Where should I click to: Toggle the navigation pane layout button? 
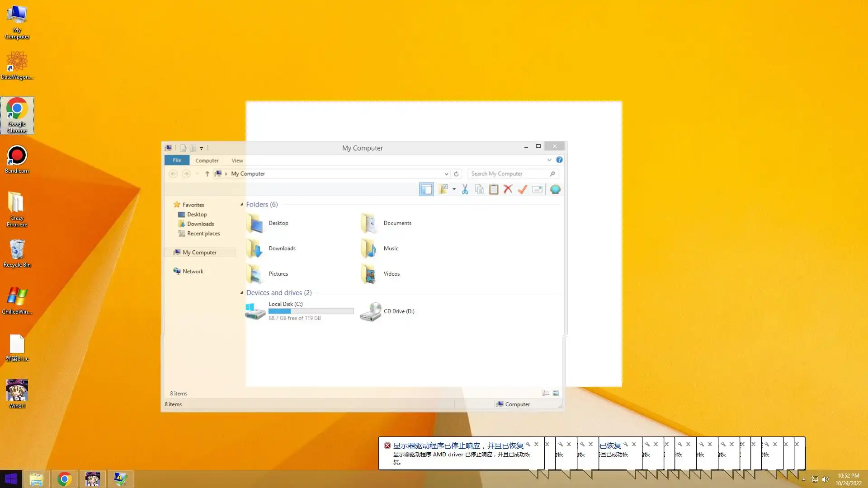426,189
